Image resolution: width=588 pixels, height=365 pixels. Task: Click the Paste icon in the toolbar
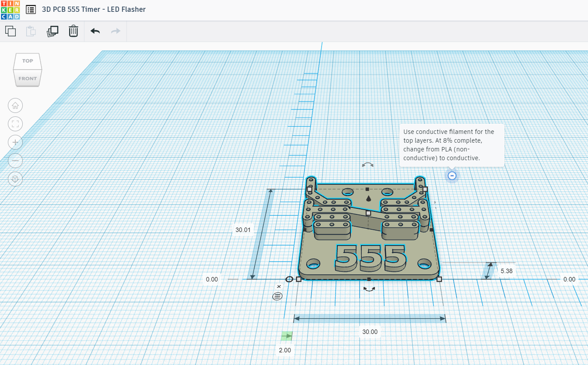point(31,31)
